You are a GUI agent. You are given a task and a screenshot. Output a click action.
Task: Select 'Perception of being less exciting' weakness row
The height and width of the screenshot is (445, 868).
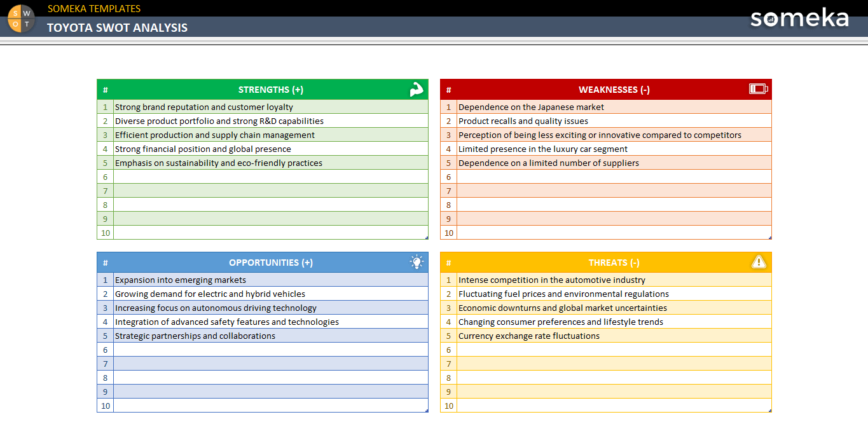tap(614, 135)
